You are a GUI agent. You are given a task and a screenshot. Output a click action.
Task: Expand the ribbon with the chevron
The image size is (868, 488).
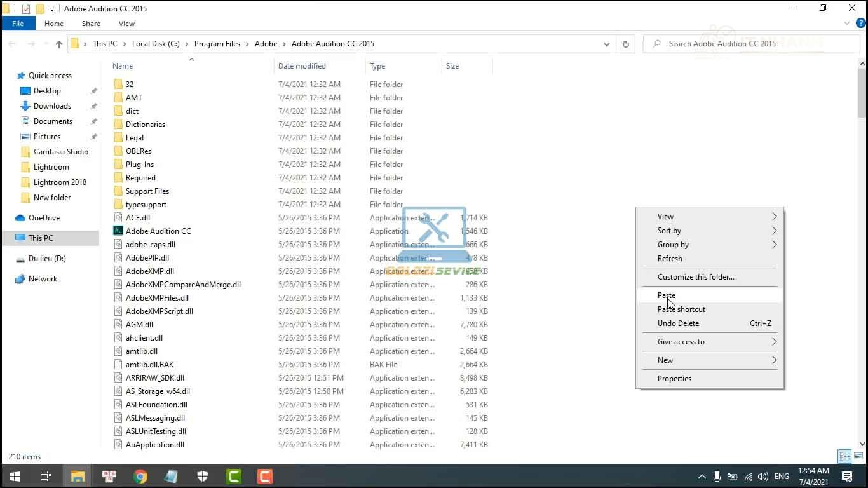point(847,24)
